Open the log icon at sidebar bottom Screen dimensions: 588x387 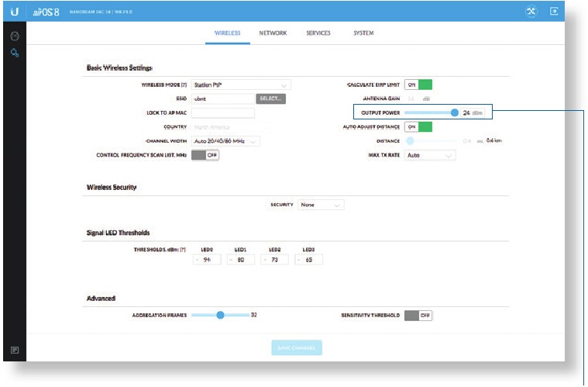(15, 350)
